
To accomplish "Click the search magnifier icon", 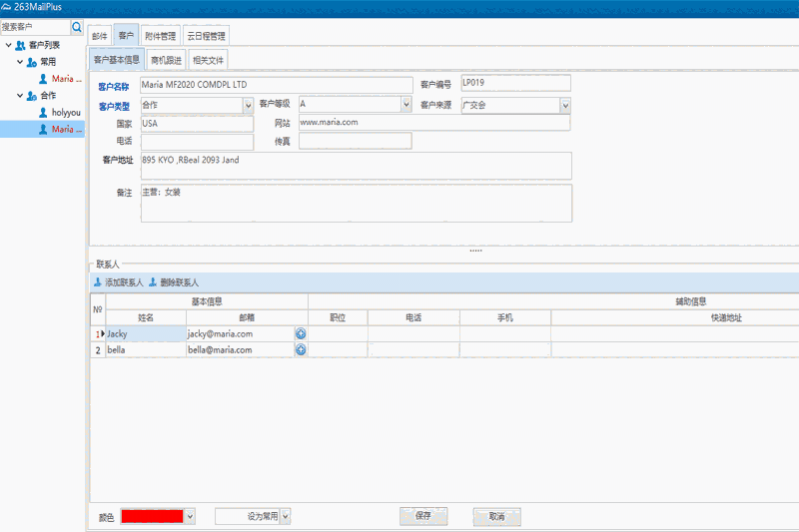I will (77, 27).
